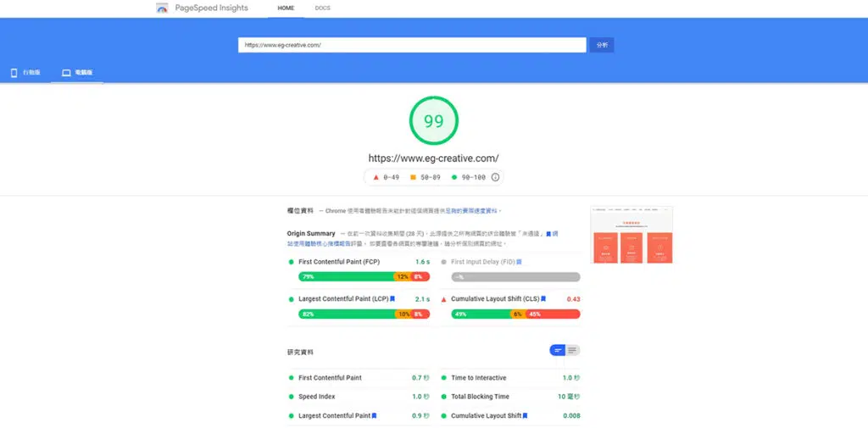
Task: Click the 1.6 s FCP value
Action: 422,262
